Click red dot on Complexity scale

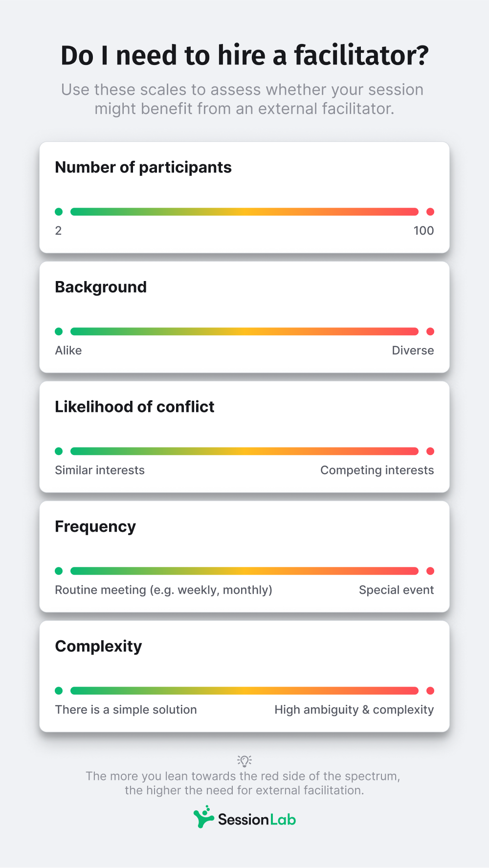tap(430, 691)
